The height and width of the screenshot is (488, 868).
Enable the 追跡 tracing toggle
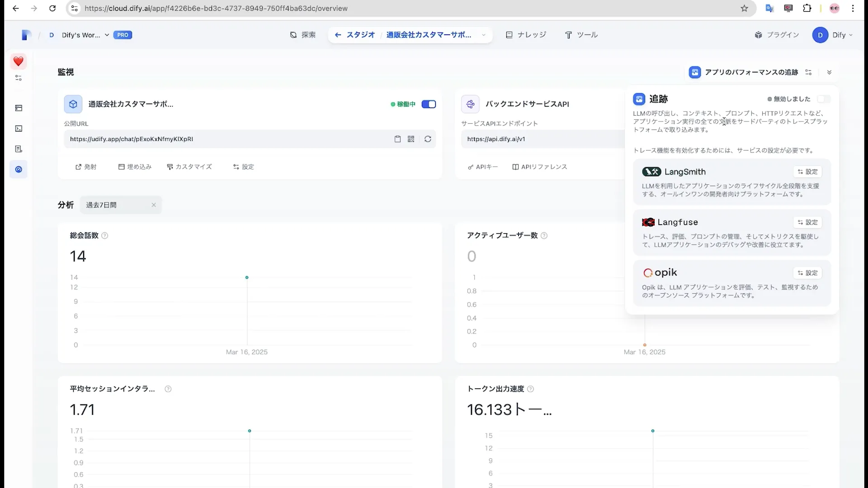(824, 99)
